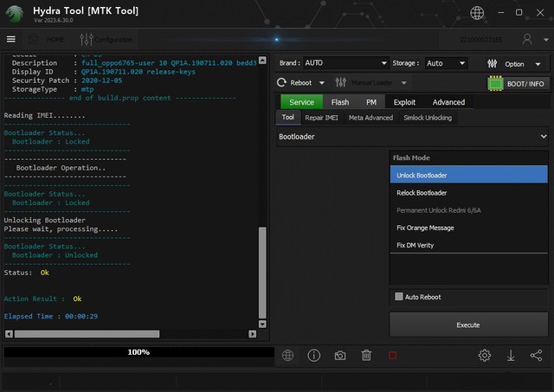The width and height of the screenshot is (554, 392).
Task: Click the share icon
Action: 536,356
